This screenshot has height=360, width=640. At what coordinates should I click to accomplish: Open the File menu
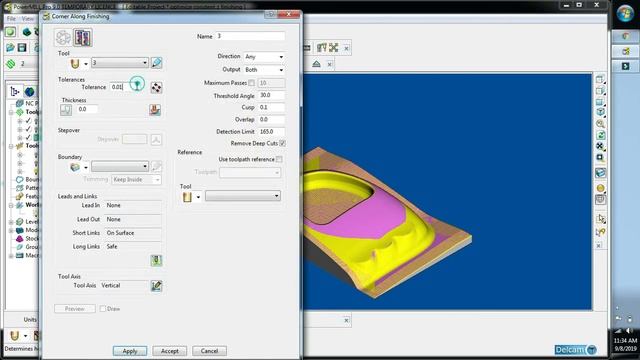pos(11,19)
